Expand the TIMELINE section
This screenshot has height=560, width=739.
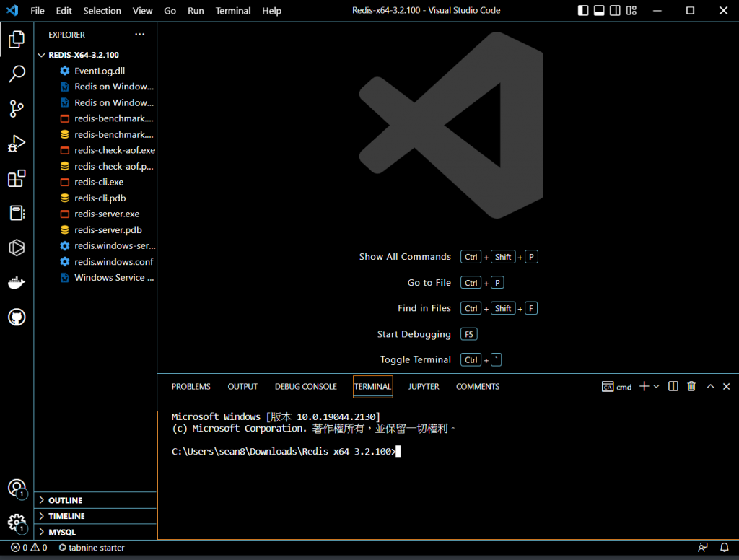[96, 516]
